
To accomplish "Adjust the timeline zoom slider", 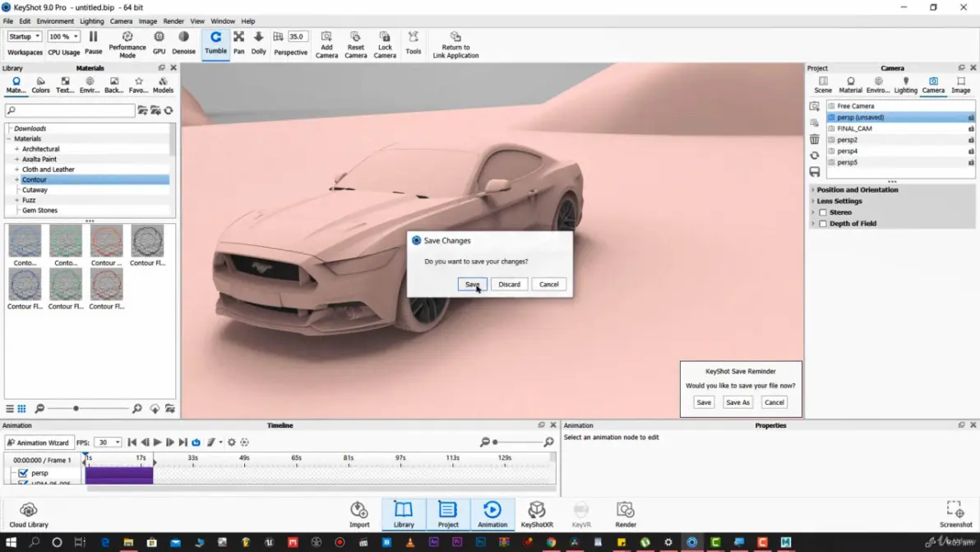I will coord(495,443).
